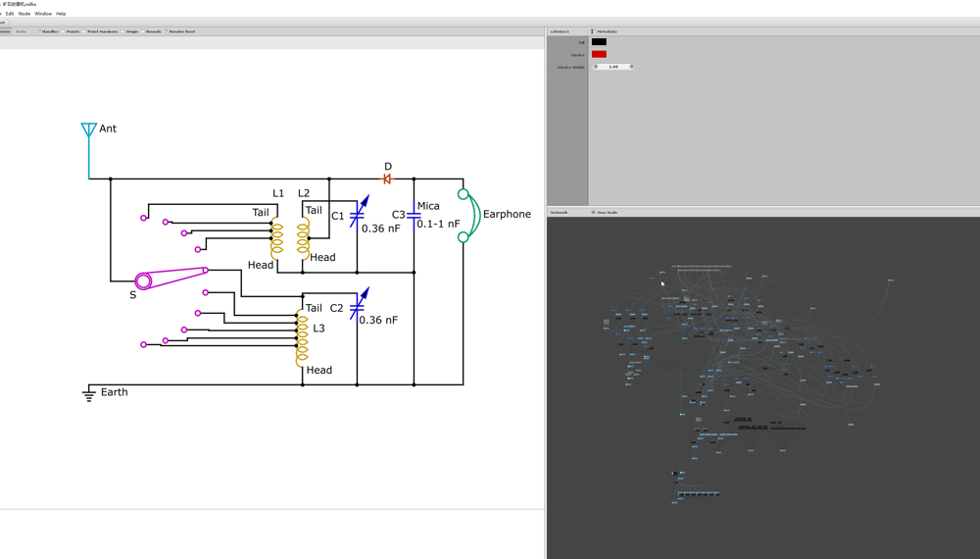Click the 'Mica' label text

click(428, 206)
